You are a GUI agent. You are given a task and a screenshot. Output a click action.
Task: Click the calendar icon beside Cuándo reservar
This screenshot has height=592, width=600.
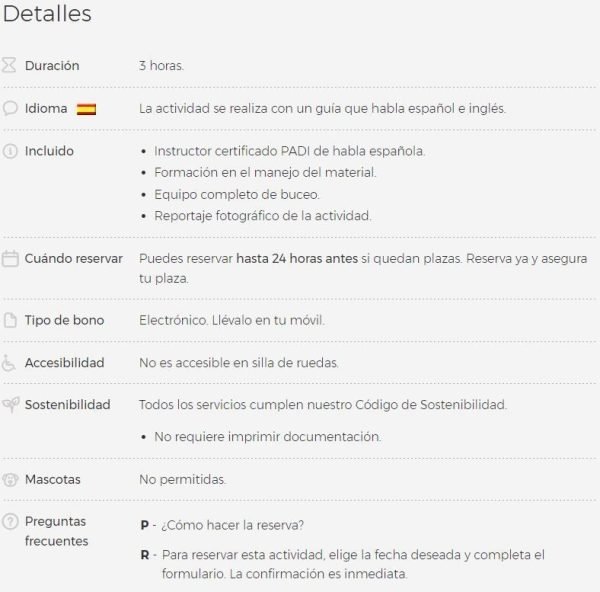10,258
